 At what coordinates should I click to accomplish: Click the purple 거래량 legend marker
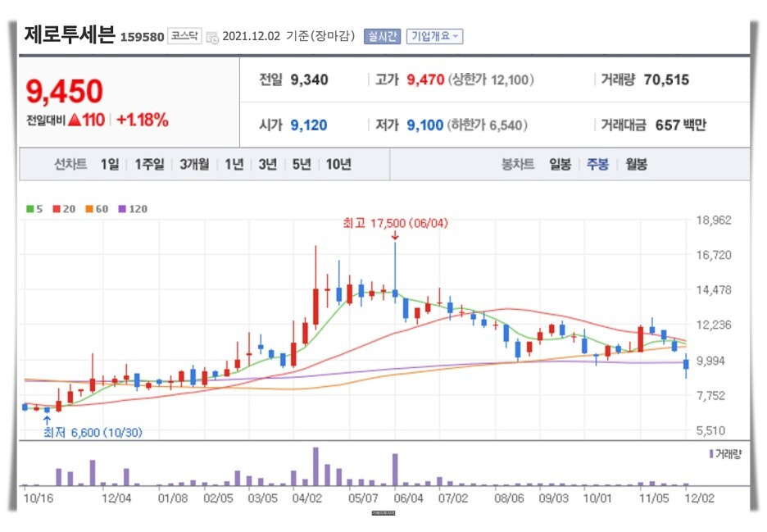click(x=711, y=454)
